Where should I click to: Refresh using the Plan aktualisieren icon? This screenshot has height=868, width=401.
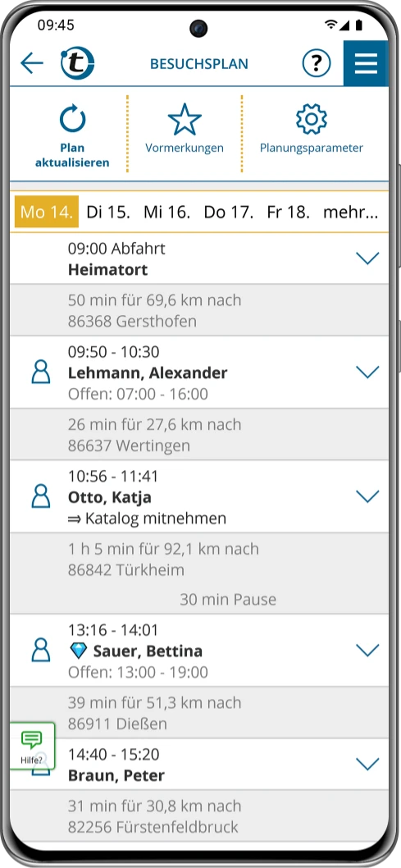(72, 120)
